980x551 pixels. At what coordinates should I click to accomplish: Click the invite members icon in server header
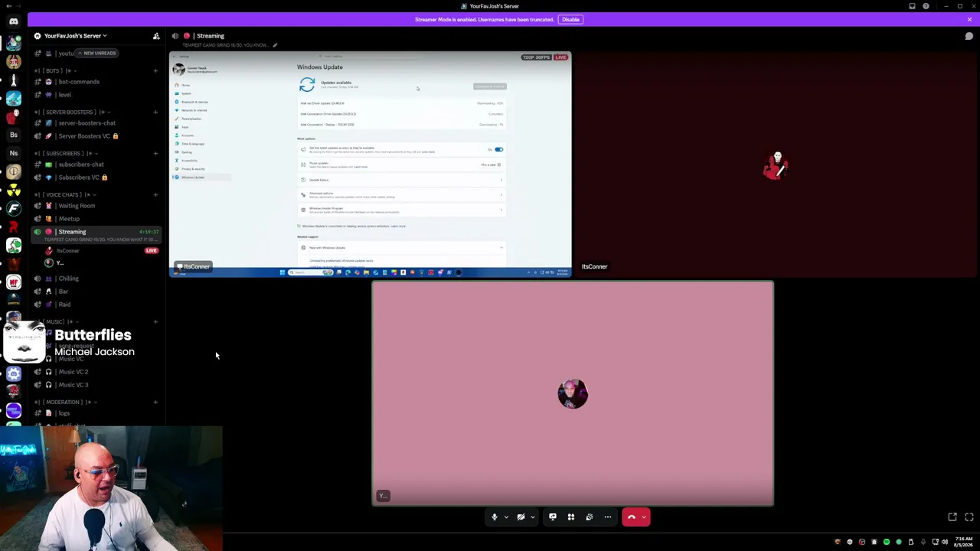[156, 36]
